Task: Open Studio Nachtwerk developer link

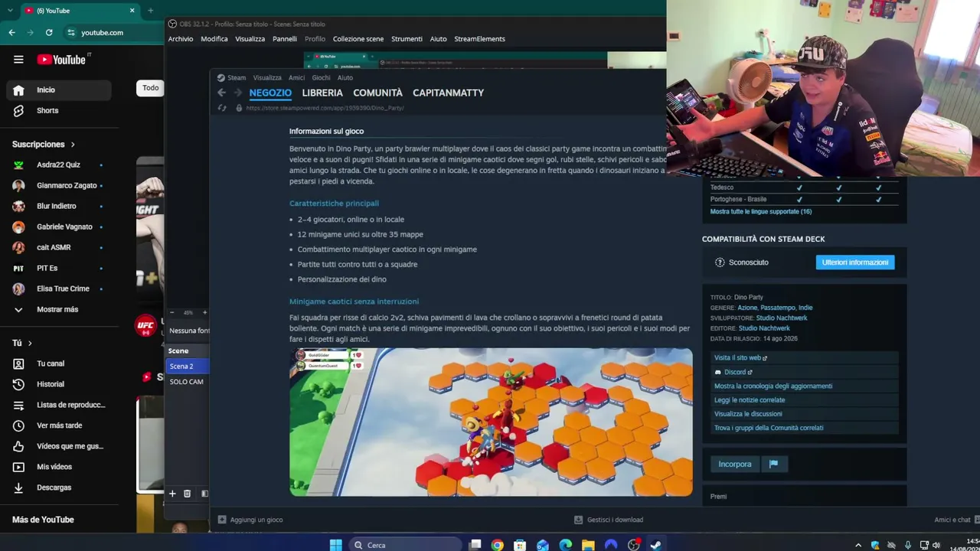Action: pos(782,318)
